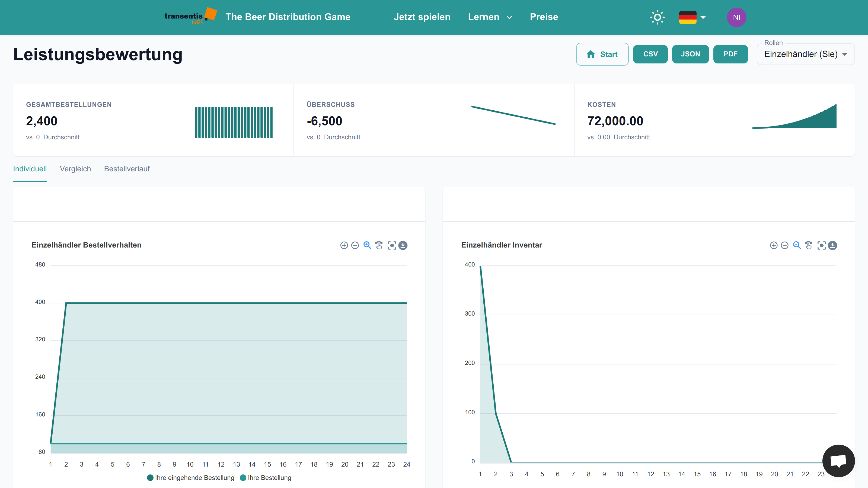Click the Leistungsbewertung heading
The height and width of the screenshot is (488, 868).
pos(98,54)
